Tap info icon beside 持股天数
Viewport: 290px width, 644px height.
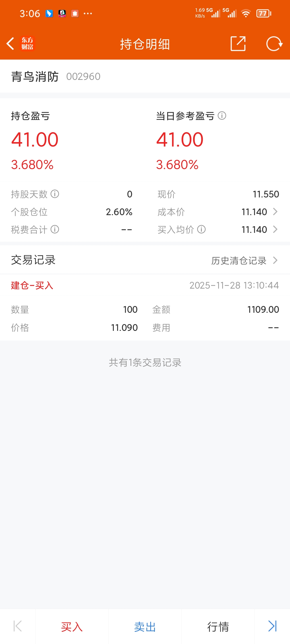55,194
